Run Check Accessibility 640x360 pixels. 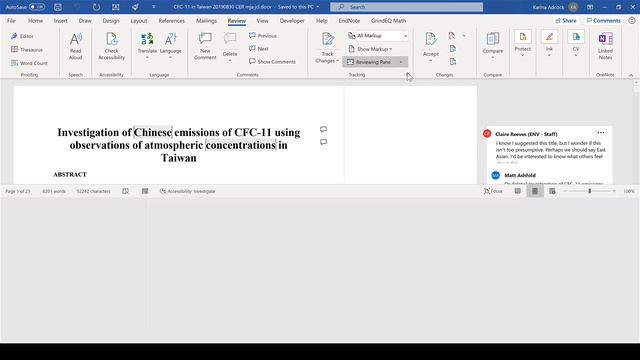tap(111, 47)
